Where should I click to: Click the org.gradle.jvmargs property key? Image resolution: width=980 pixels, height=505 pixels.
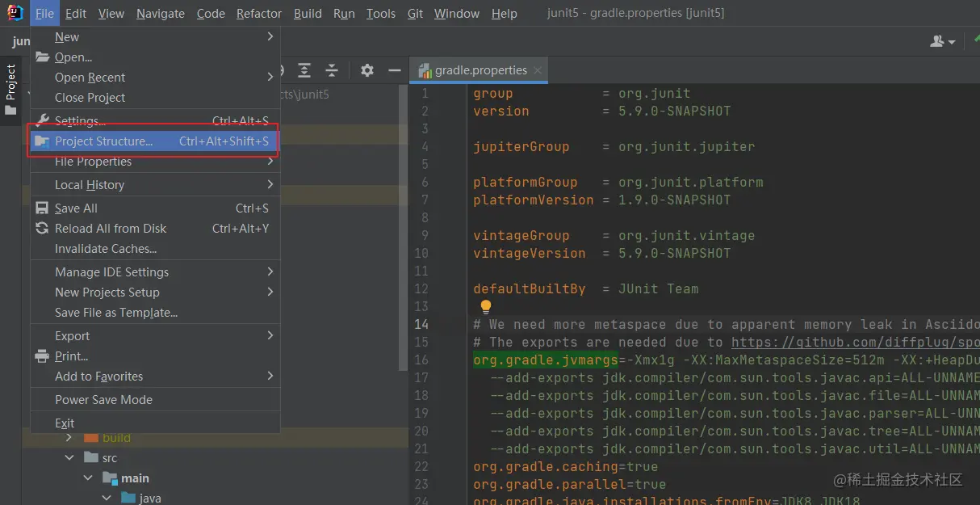546,360
